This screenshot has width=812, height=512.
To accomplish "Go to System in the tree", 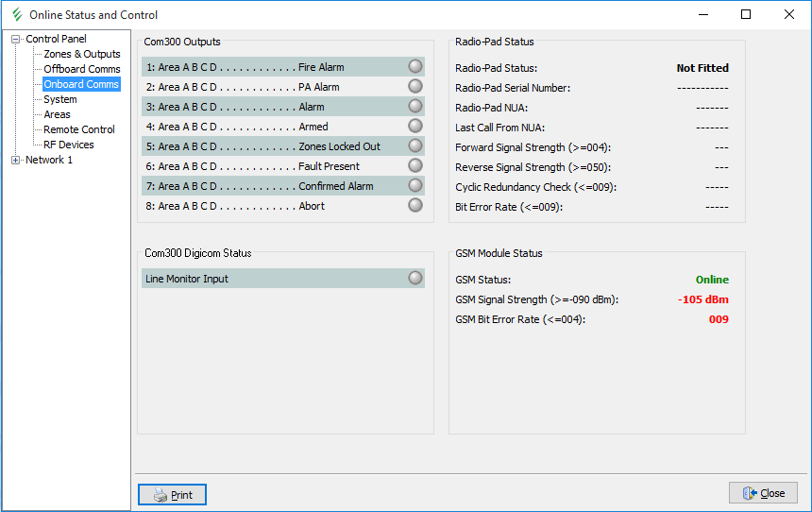I will pyautogui.click(x=60, y=99).
